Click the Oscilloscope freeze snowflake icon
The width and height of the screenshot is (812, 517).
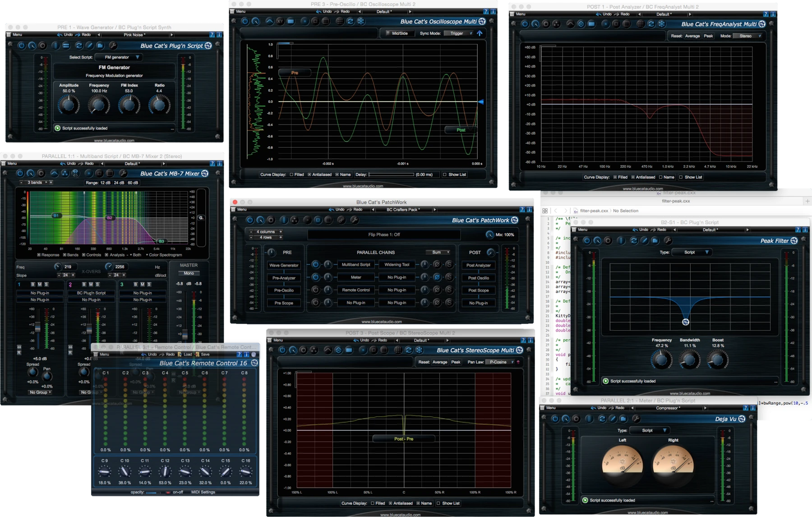[360, 21]
